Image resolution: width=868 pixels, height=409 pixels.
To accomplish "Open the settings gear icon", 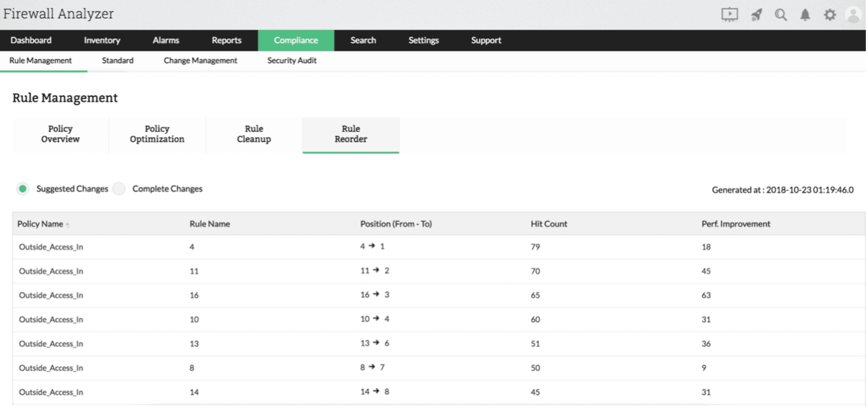I will [829, 15].
